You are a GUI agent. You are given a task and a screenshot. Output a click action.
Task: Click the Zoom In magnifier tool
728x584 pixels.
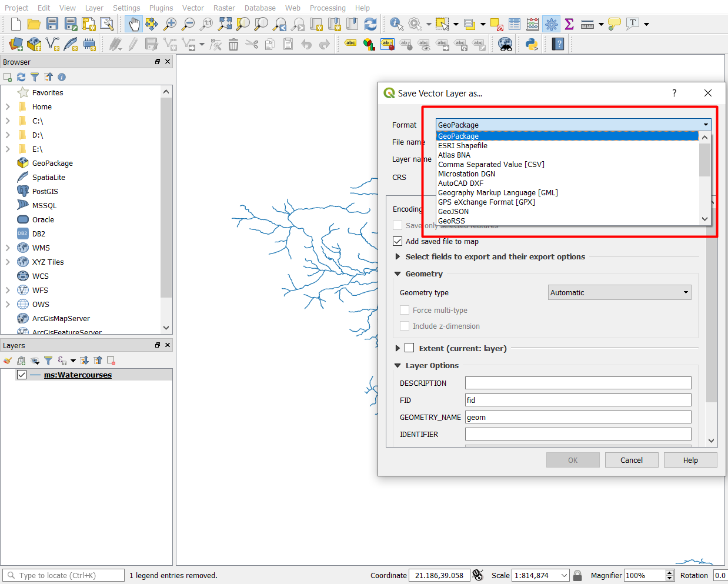[170, 24]
